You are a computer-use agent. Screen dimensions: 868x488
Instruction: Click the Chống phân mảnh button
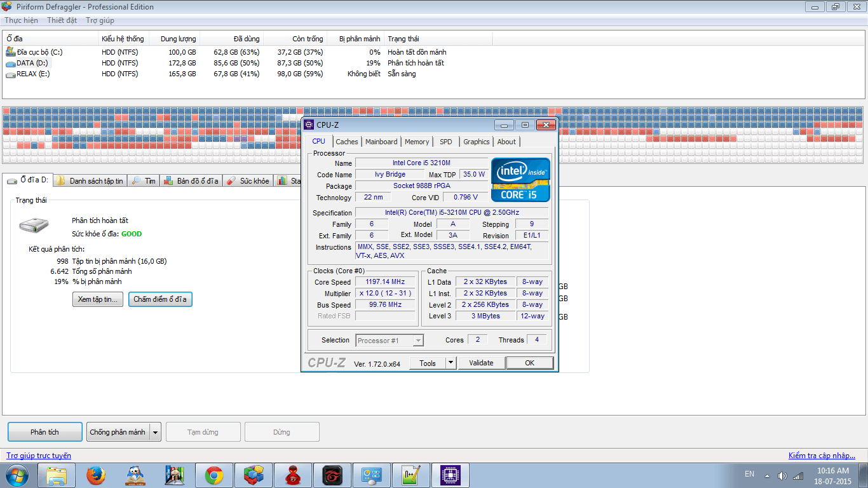pos(118,432)
